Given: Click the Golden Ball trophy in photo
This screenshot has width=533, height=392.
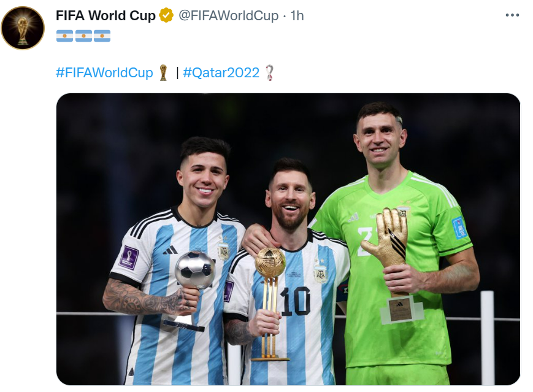Looking at the screenshot, I should pyautogui.click(x=270, y=304).
